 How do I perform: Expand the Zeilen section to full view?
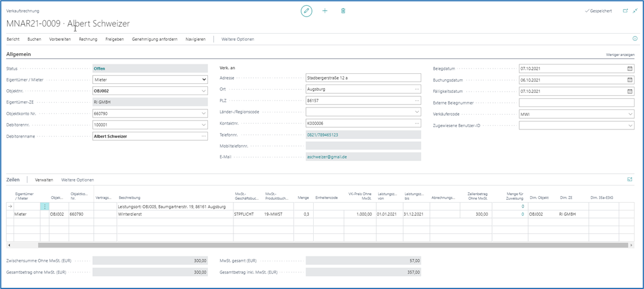tap(630, 179)
